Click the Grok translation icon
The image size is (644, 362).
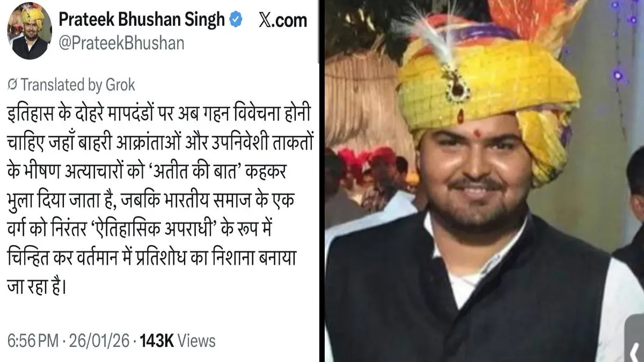click(13, 85)
